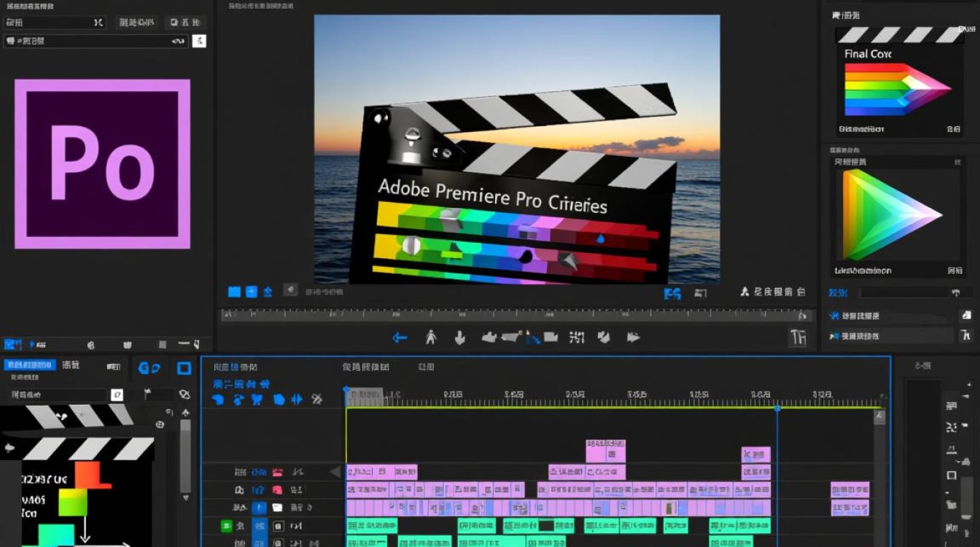This screenshot has width=980, height=547.
Task: Select the first green clip on the upper green track
Action: tap(372, 525)
